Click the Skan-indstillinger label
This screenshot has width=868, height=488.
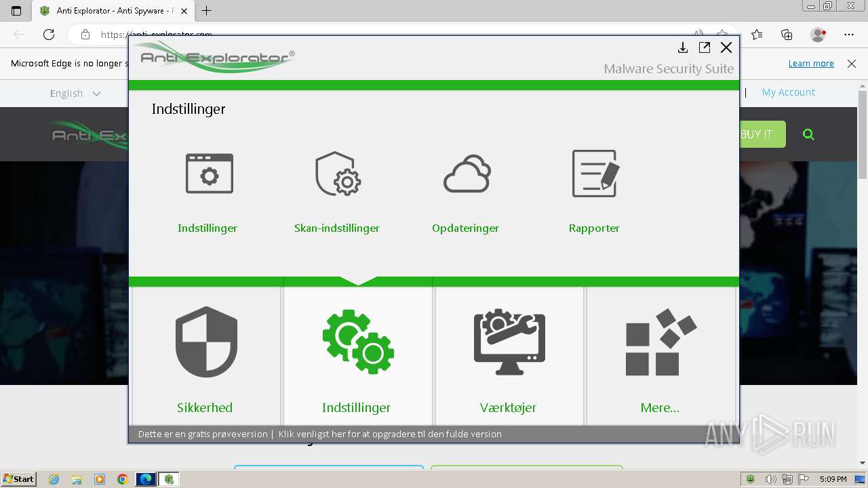[x=337, y=228]
